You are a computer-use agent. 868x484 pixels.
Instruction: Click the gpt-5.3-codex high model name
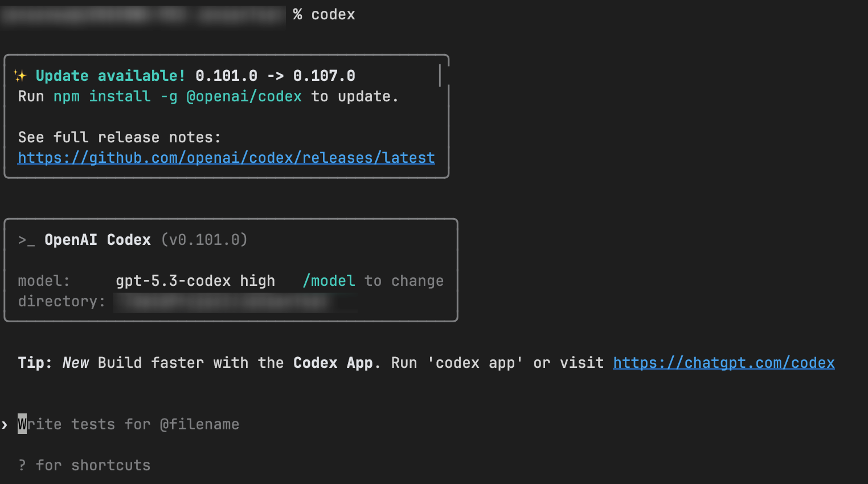(x=195, y=281)
